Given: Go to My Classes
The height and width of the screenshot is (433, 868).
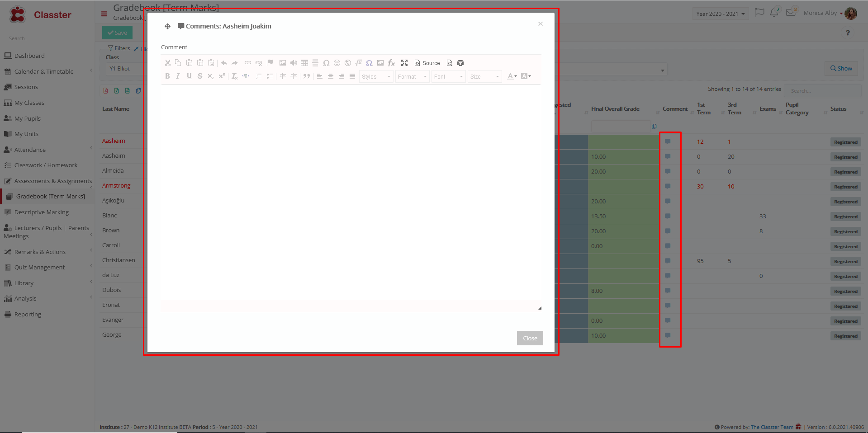Looking at the screenshot, I should tap(29, 103).
